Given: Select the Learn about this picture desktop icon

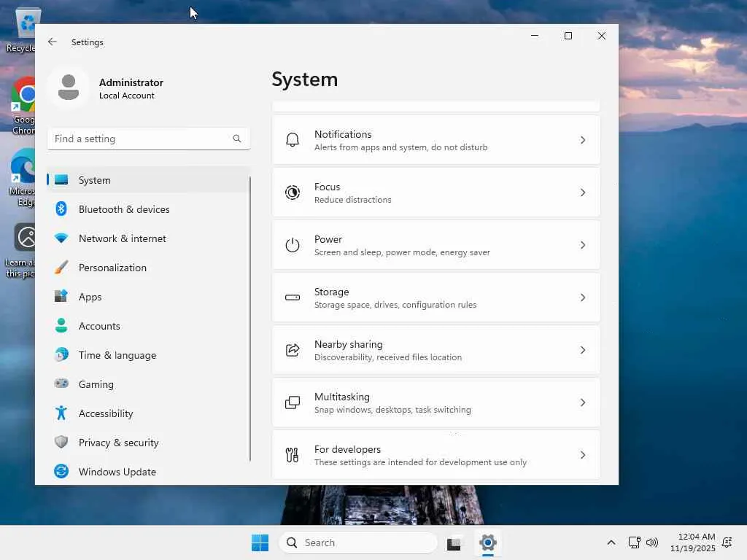Looking at the screenshot, I should click(20, 251).
